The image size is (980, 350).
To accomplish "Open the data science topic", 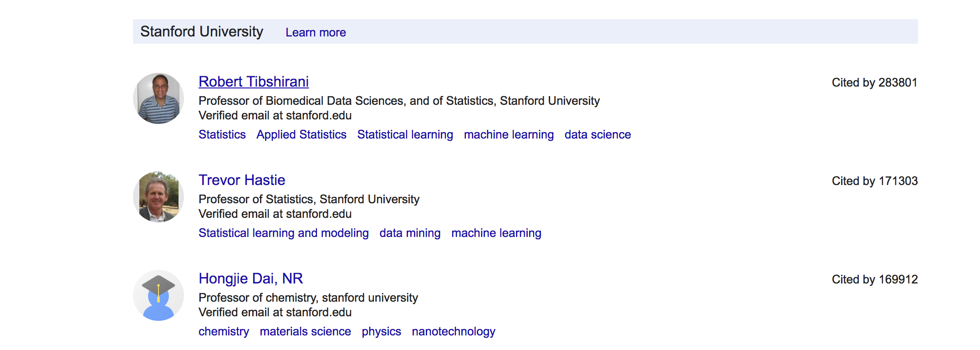I will click(x=597, y=134).
